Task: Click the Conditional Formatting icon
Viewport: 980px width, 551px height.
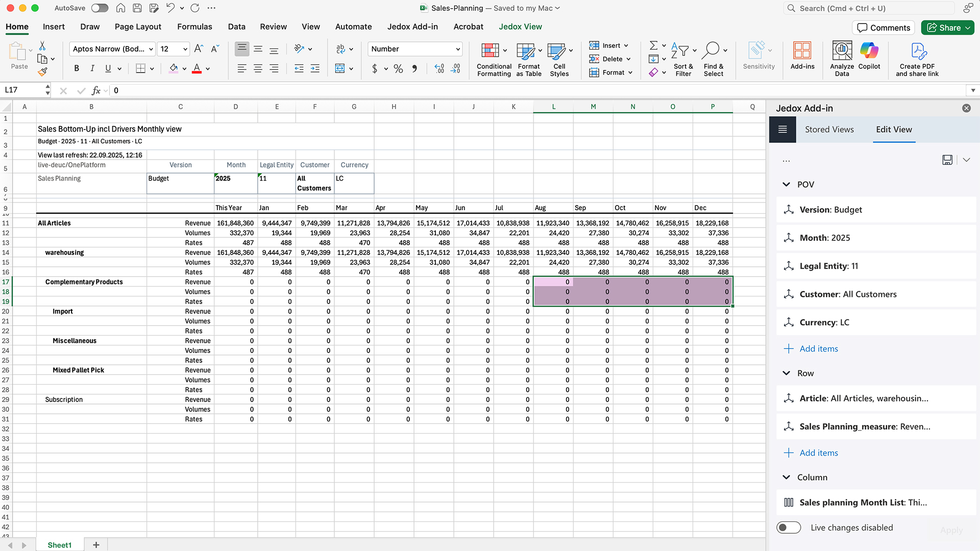Action: click(490, 51)
